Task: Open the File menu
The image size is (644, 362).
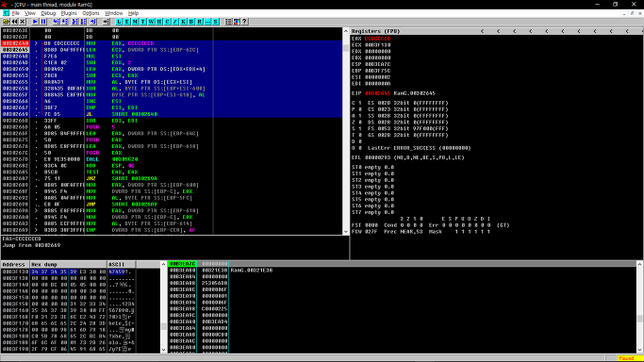Action: click(16, 13)
